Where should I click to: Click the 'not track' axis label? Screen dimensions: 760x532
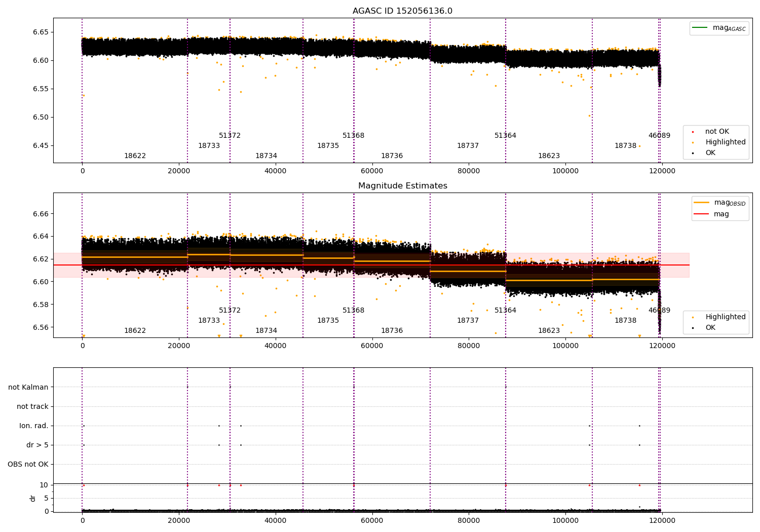coord(32,406)
